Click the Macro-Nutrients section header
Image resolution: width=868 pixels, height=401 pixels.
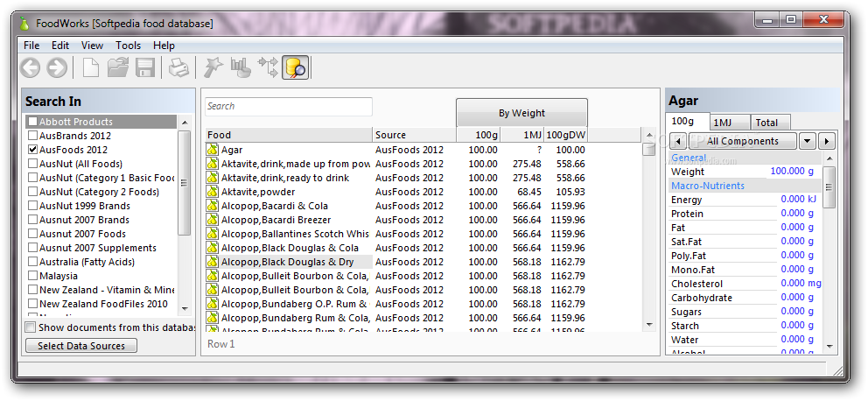[x=745, y=186]
